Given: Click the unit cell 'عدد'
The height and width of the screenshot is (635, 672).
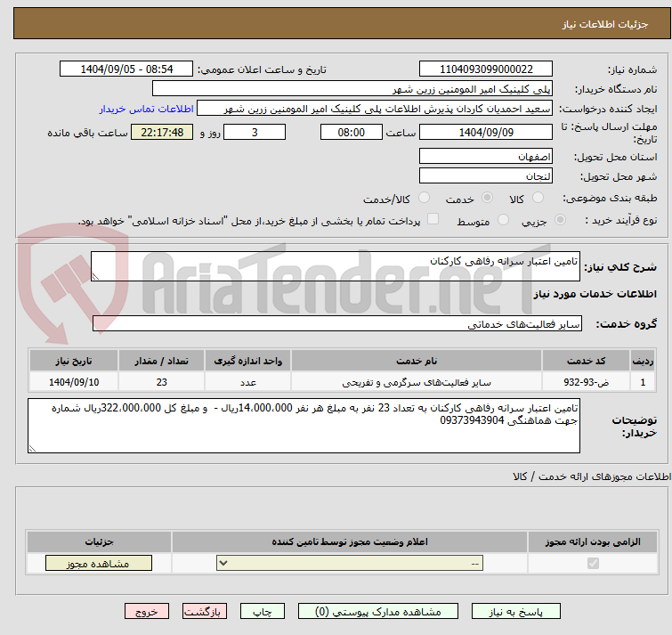Looking at the screenshot, I should pos(248,381).
